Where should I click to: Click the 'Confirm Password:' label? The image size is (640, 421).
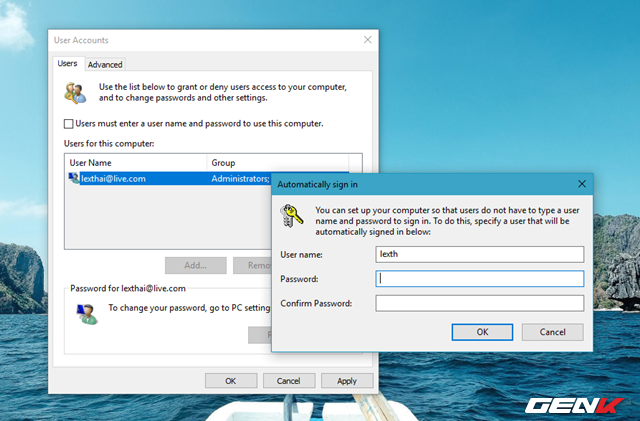pos(316,303)
